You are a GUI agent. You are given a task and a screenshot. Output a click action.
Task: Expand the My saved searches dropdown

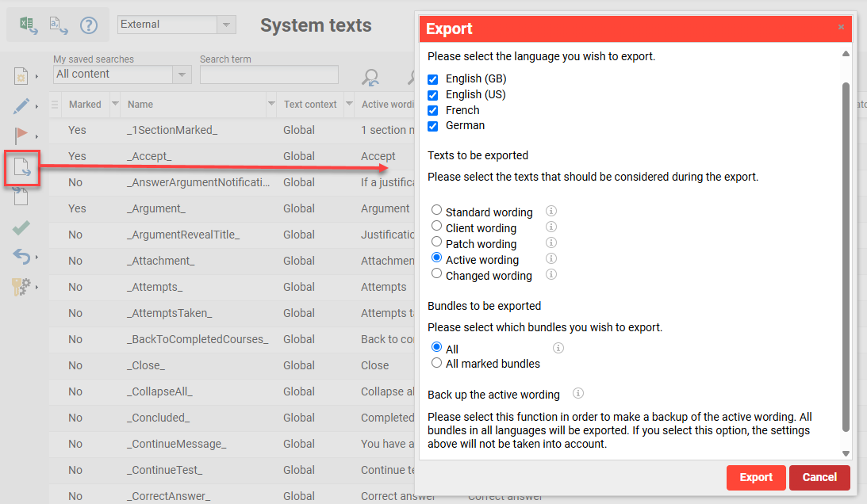point(181,74)
